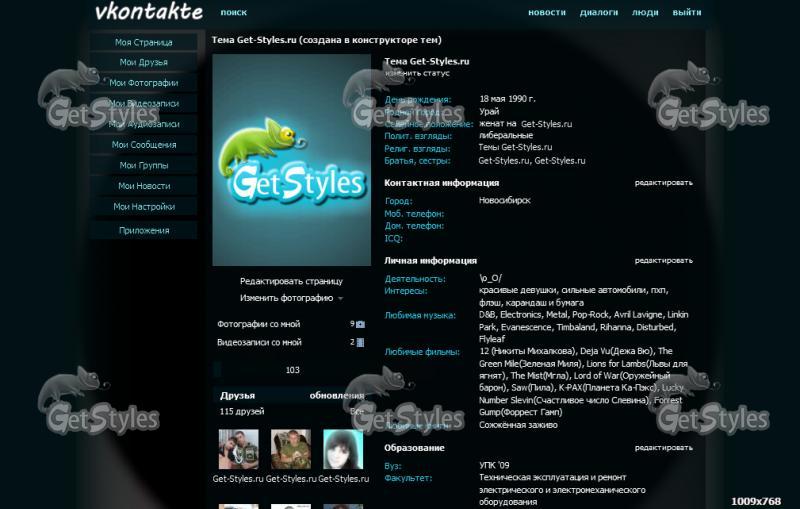
Task: Open the Друзья section header
Action: [x=237, y=395]
